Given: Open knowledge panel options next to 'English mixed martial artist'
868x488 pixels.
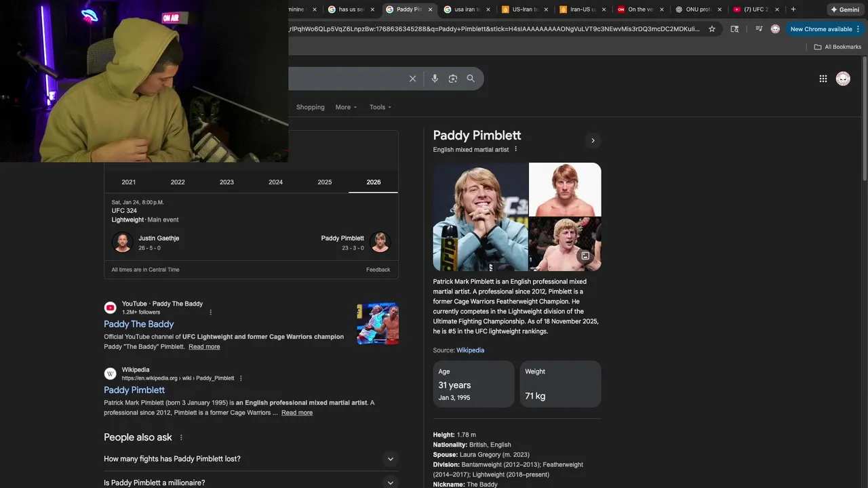Looking at the screenshot, I should pos(515,149).
